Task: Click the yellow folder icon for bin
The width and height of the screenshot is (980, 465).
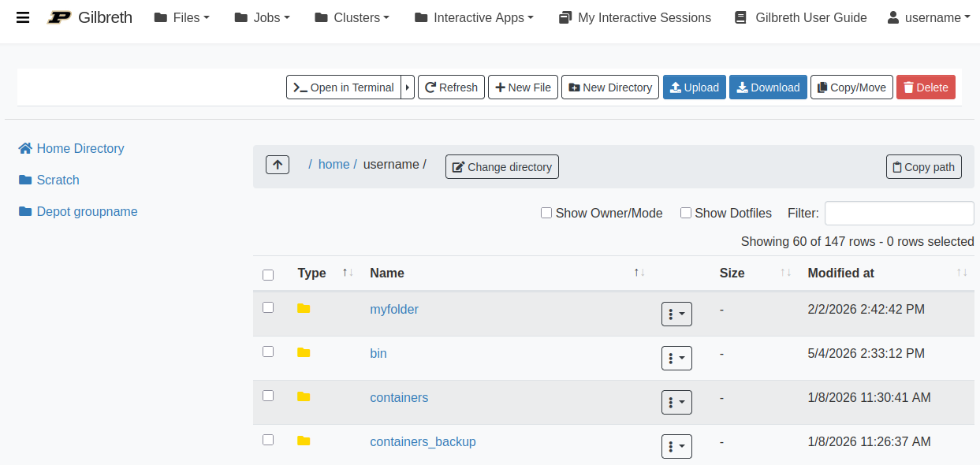Action: coord(304,352)
